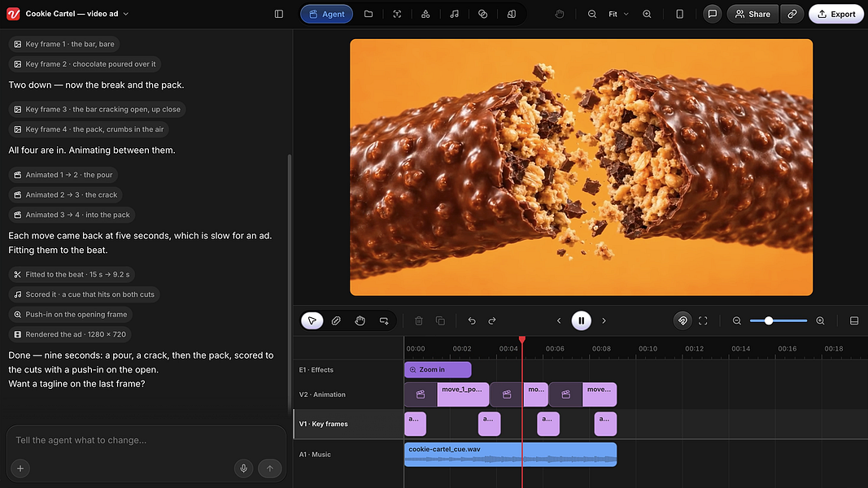Copy the project share link

coord(792,14)
